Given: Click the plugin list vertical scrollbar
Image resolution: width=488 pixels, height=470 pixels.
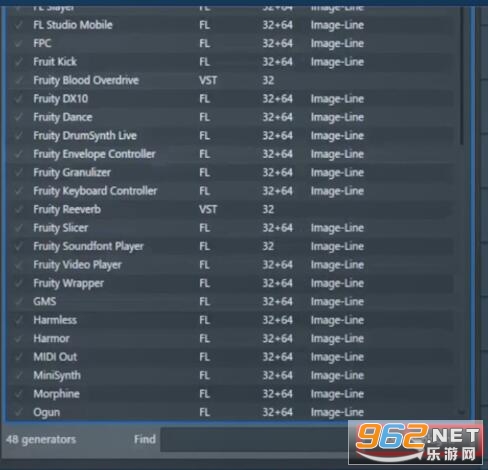Looking at the screenshot, I should pos(462,77).
